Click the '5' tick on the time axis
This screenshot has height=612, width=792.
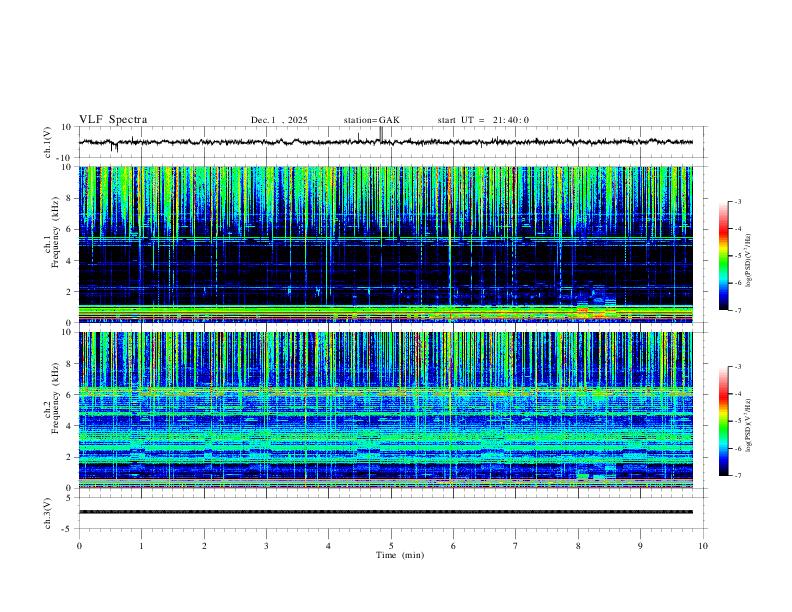tap(391, 546)
